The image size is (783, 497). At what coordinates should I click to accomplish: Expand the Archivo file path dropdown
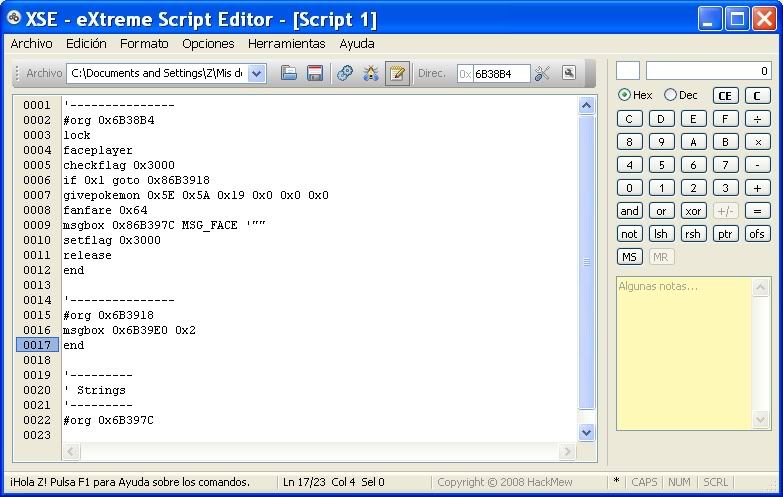pyautogui.click(x=257, y=73)
